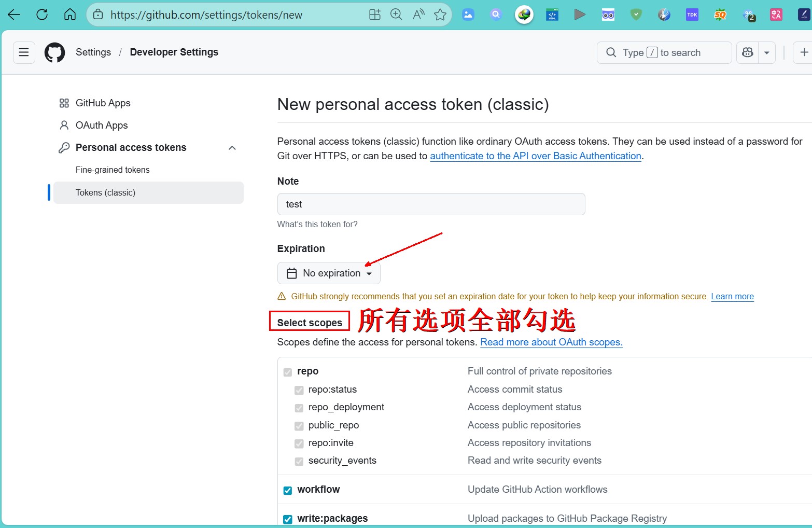This screenshot has width=812, height=528.
Task: Open the GitHub hamburger navigation menu
Action: tap(24, 52)
